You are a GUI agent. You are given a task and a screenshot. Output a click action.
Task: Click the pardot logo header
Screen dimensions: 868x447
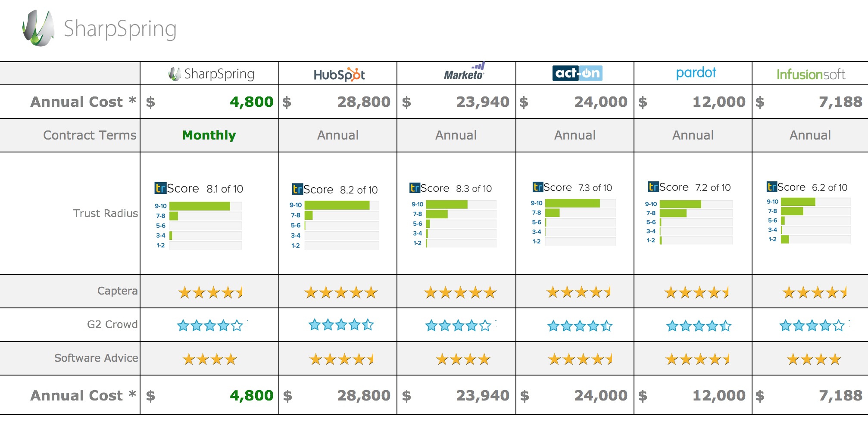[x=696, y=73]
